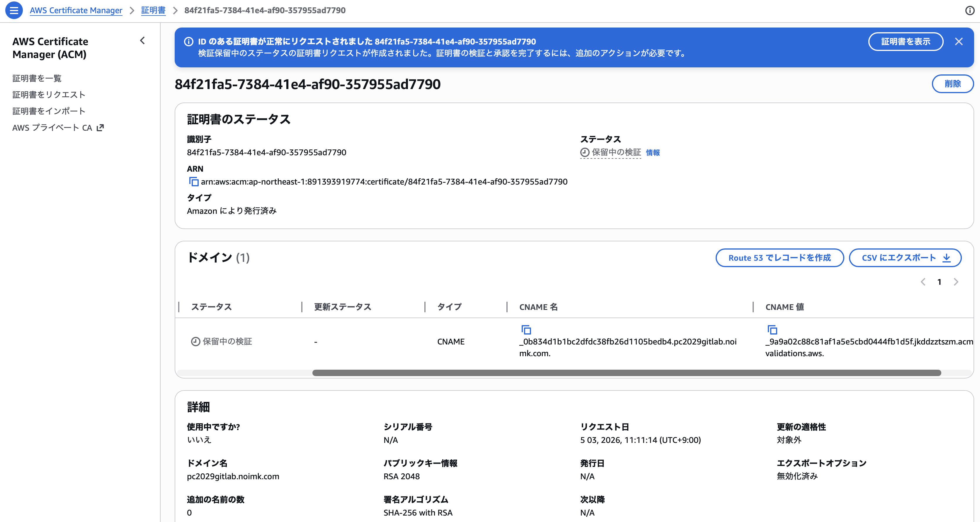The width and height of the screenshot is (980, 522).
Task: Click Route 53 でレコードを作成 button
Action: (x=780, y=258)
